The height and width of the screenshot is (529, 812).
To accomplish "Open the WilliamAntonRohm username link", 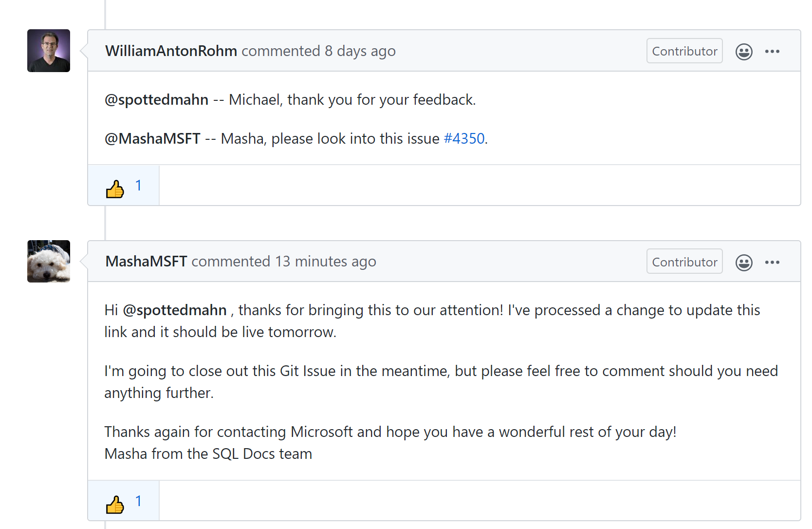I will tap(171, 51).
